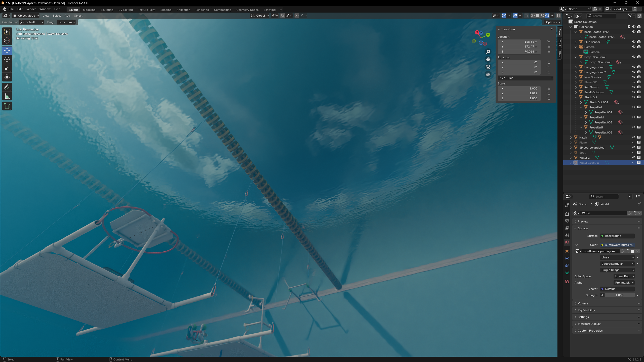Click the Pan hand icon in viewport
Screen dimensions: 644x362
click(488, 59)
